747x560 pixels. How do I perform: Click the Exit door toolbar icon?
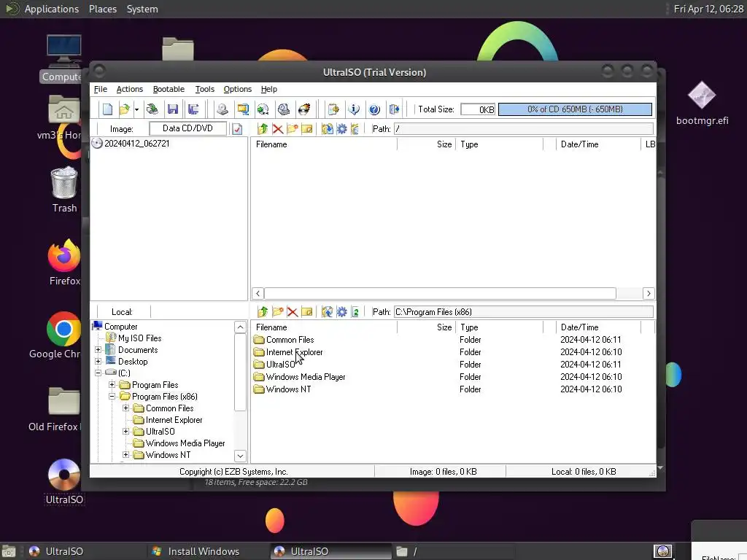click(395, 109)
